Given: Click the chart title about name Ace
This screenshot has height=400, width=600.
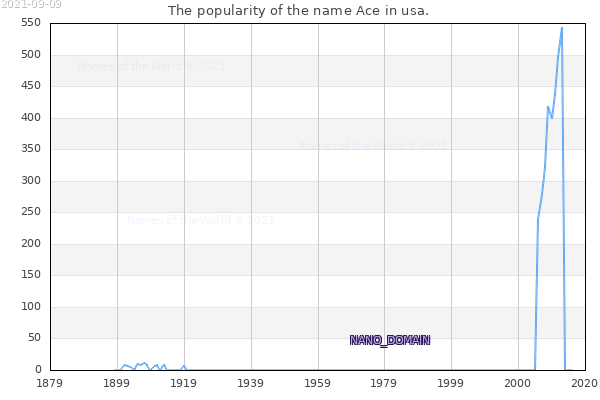Looking at the screenshot, I should tap(298, 11).
